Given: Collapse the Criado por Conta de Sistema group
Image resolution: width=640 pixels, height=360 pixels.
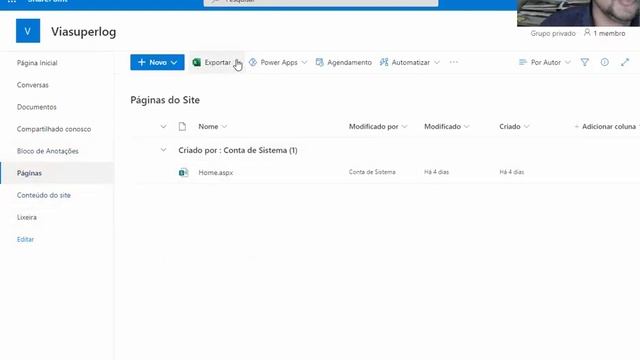Looking at the screenshot, I should point(163,150).
